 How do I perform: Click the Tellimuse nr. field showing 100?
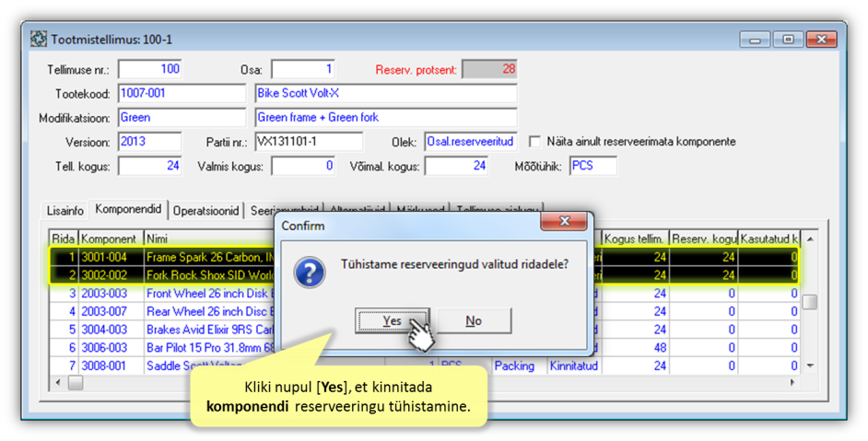click(x=150, y=69)
